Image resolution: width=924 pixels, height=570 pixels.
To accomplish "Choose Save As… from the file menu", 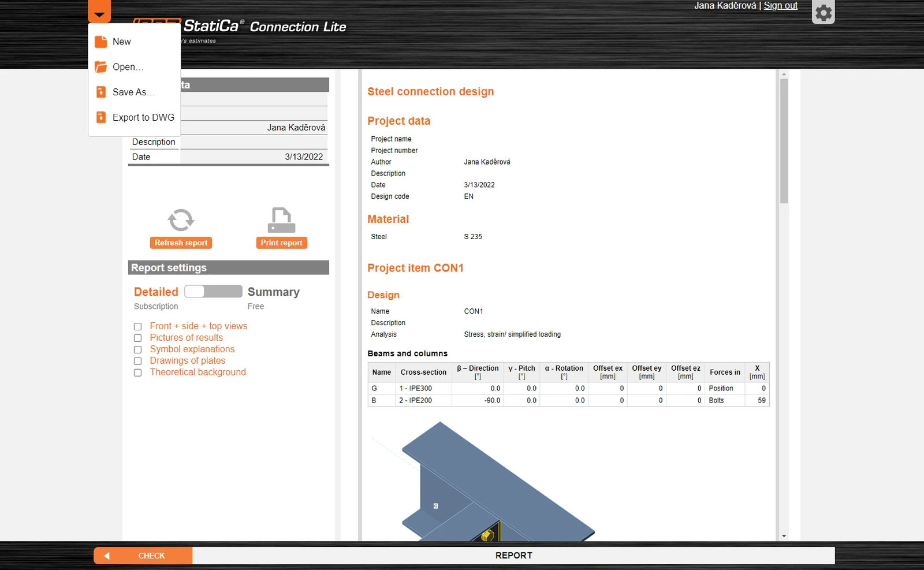I will coord(135,92).
